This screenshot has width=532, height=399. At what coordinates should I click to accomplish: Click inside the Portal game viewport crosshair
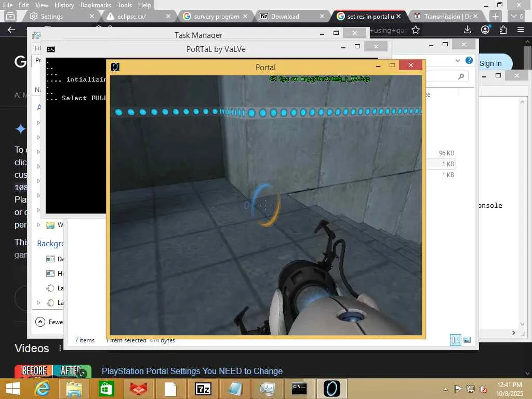coord(265,205)
